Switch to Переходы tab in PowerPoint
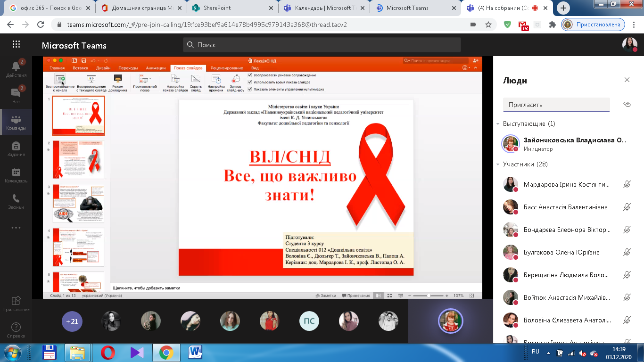This screenshot has width=644, height=362. point(128,68)
